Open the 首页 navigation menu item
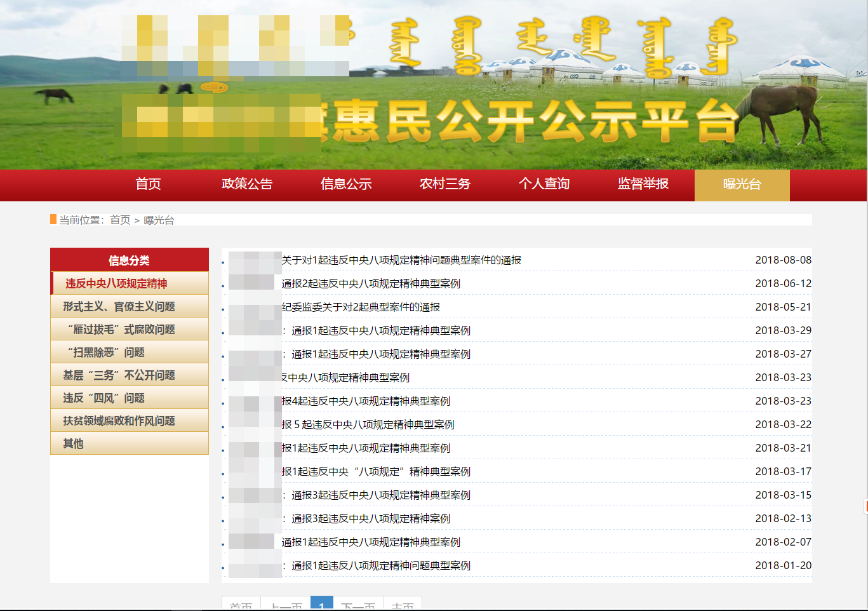The width and height of the screenshot is (868, 611). tap(147, 184)
